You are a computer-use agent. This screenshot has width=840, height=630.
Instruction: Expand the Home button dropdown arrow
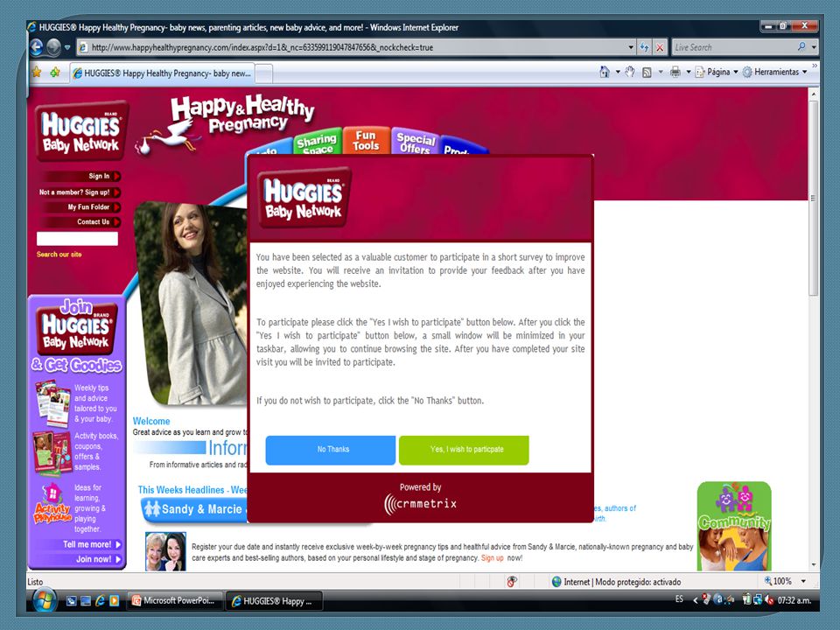coord(618,72)
